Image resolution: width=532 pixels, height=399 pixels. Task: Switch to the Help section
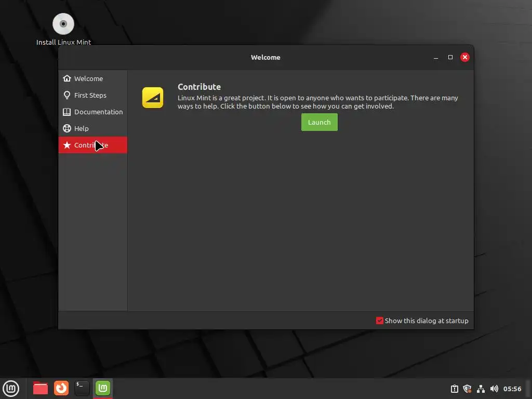93,128
